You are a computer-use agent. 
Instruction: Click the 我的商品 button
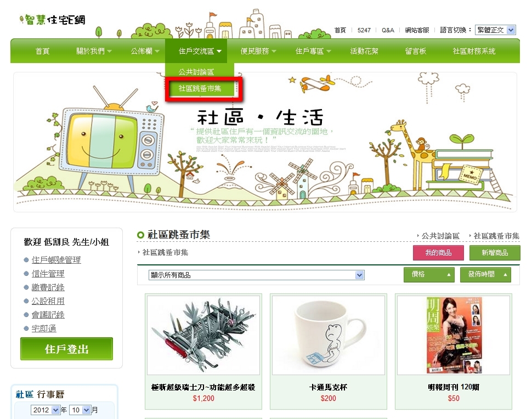[438, 253]
